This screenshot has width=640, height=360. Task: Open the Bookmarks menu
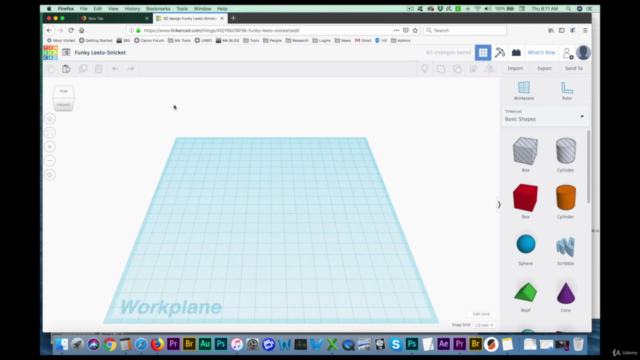point(158,9)
